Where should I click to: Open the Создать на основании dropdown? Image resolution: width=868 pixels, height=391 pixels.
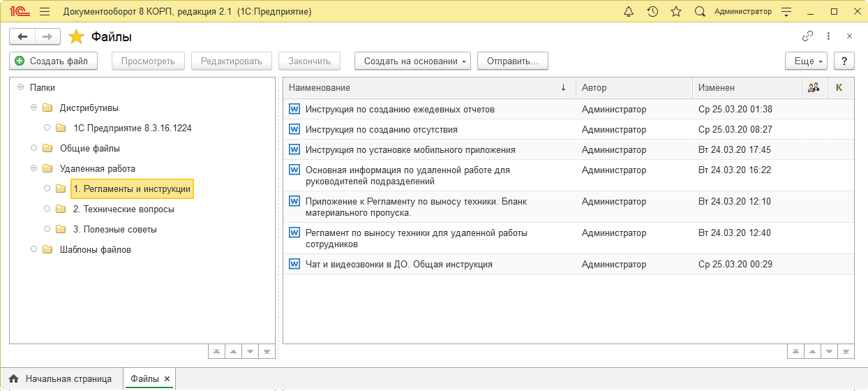[413, 61]
